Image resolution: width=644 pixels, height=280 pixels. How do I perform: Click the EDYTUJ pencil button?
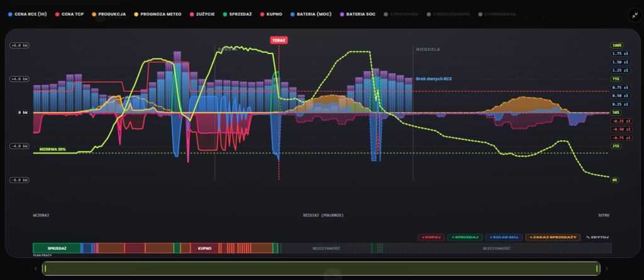[597, 237]
